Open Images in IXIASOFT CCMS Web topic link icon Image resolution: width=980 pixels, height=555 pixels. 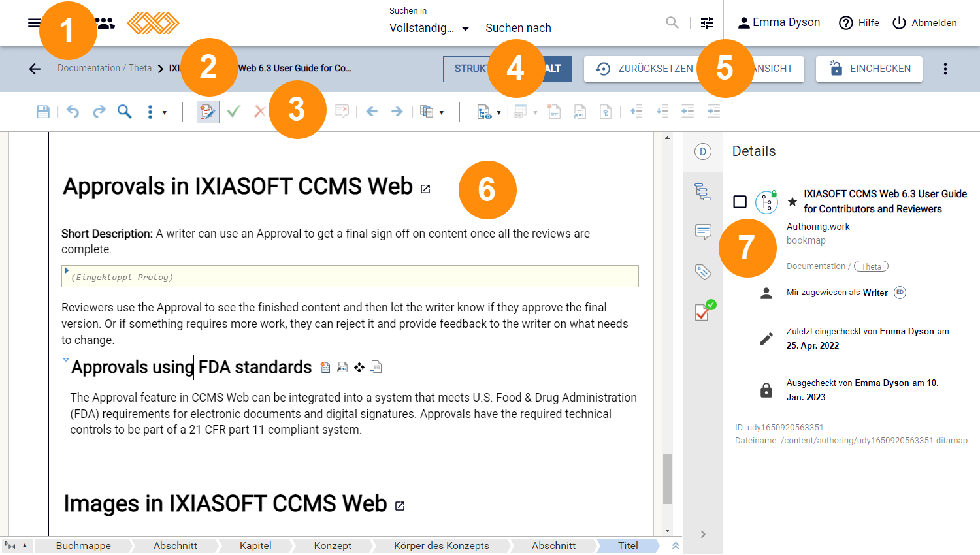point(400,506)
